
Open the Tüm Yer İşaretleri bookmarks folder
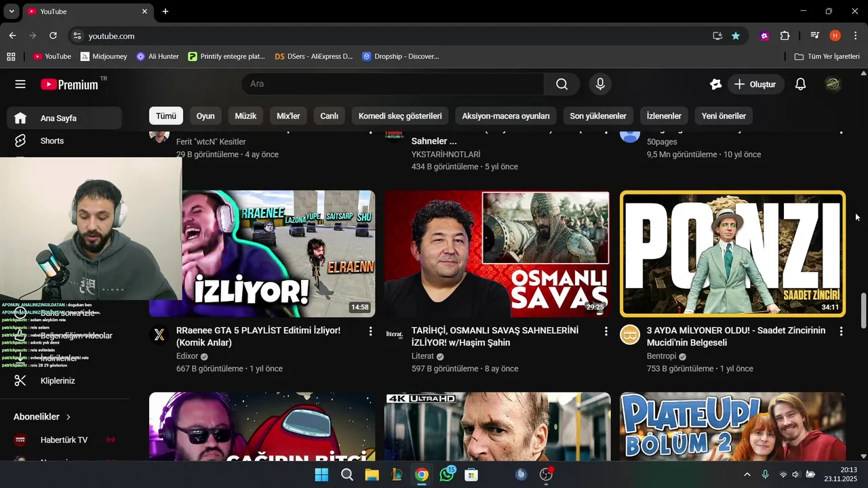point(827,56)
